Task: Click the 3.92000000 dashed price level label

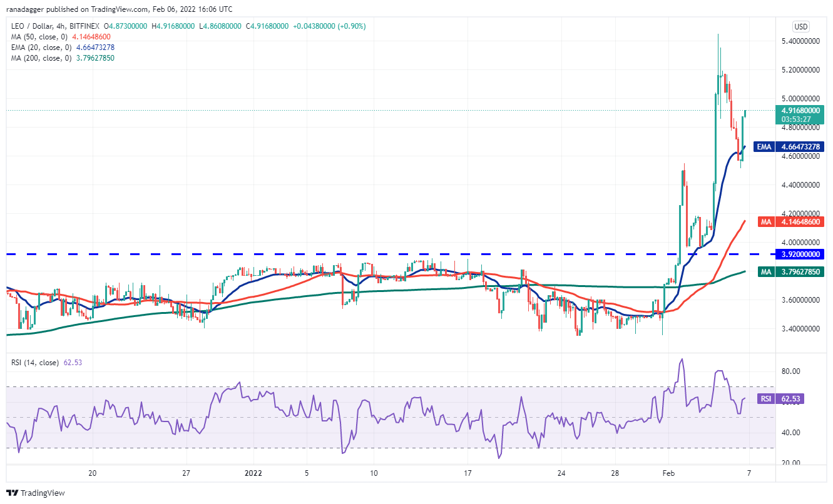Action: (801, 254)
